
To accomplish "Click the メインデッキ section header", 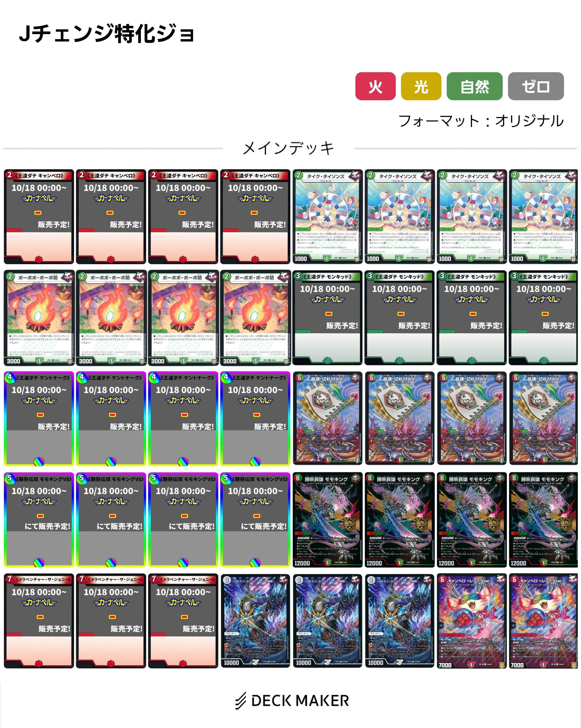I will pyautogui.click(x=288, y=148).
